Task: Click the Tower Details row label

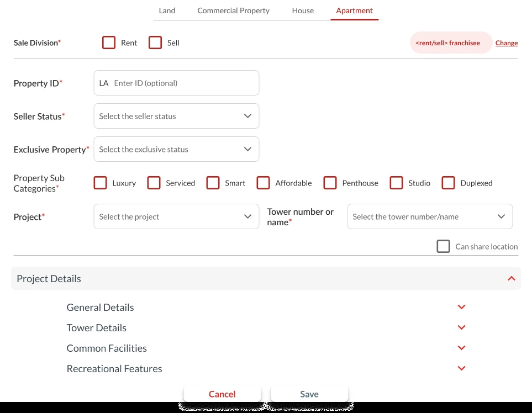Action: coord(96,327)
